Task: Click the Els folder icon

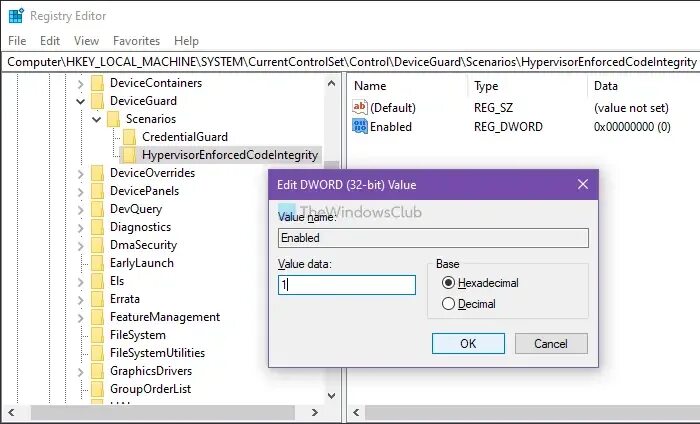Action: [97, 281]
